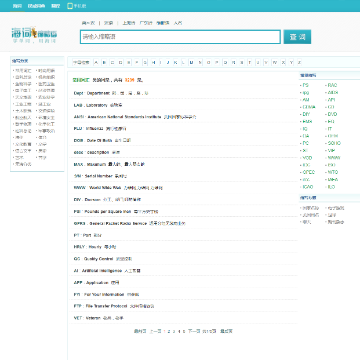The width and height of the screenshot is (360, 360).
Task: Open the American National Standards Institute entry
Action: pos(135,117)
